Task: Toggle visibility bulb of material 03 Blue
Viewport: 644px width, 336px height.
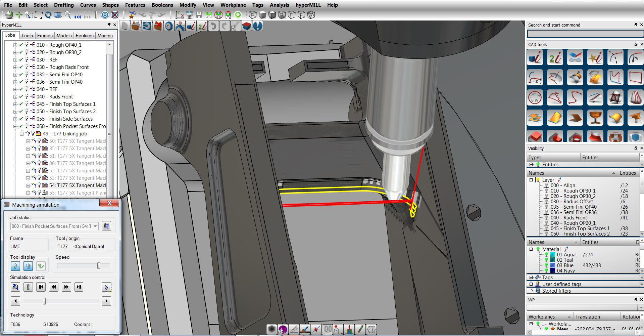Action: tap(546, 265)
